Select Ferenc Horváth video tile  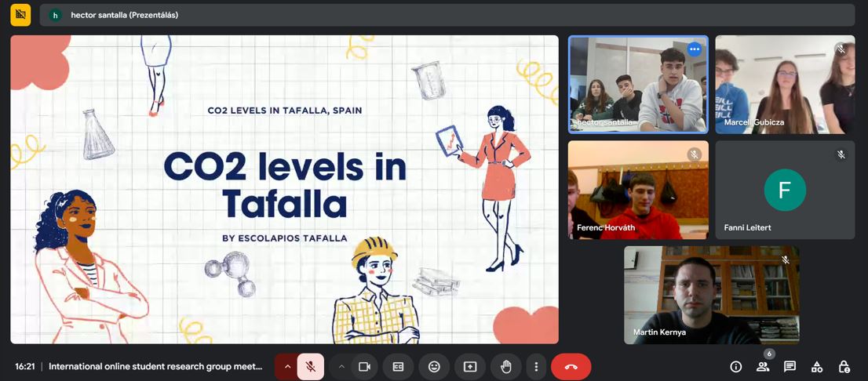[x=638, y=190]
